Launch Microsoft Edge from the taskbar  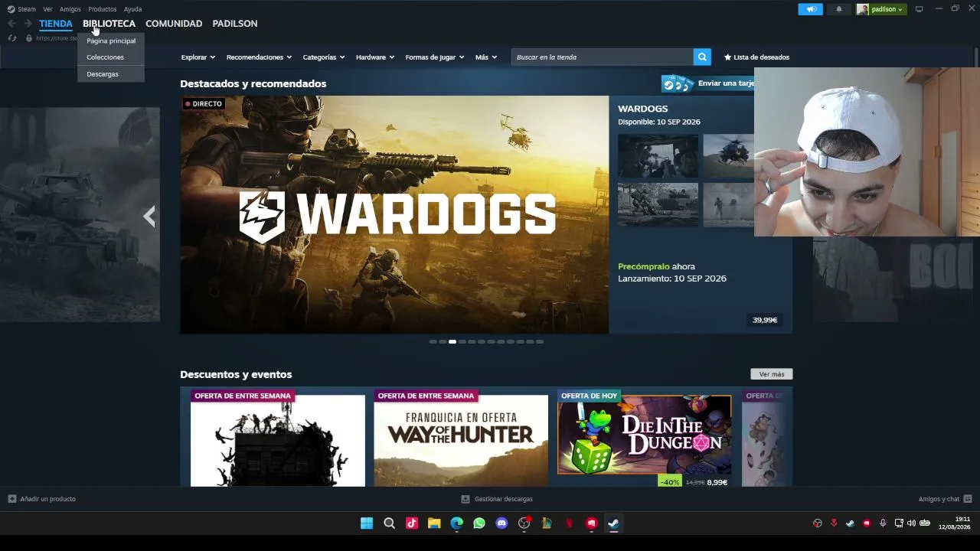[x=457, y=523]
